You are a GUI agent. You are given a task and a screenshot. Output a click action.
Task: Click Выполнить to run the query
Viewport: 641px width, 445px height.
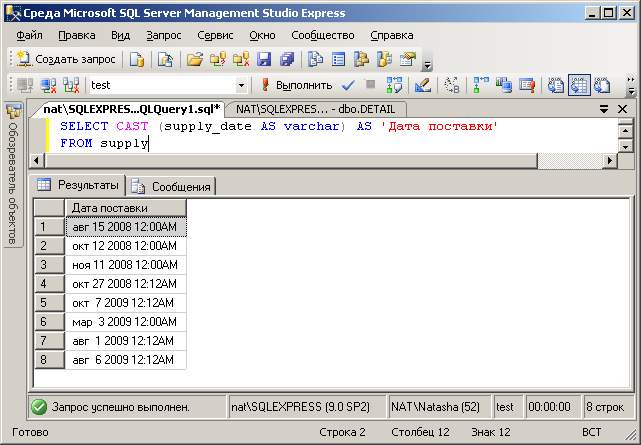tap(297, 85)
